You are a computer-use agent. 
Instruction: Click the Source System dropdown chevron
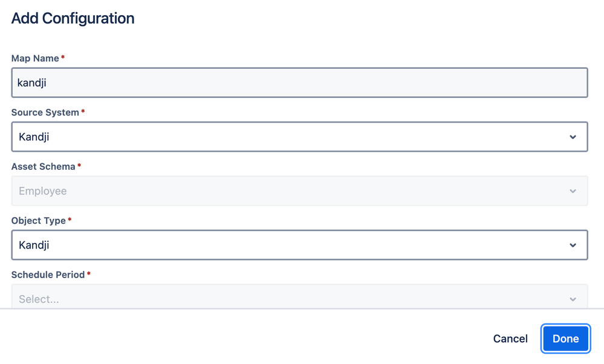tap(573, 137)
